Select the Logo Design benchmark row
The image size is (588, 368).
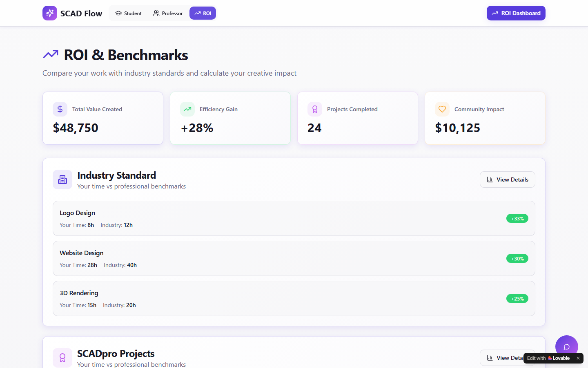294,218
